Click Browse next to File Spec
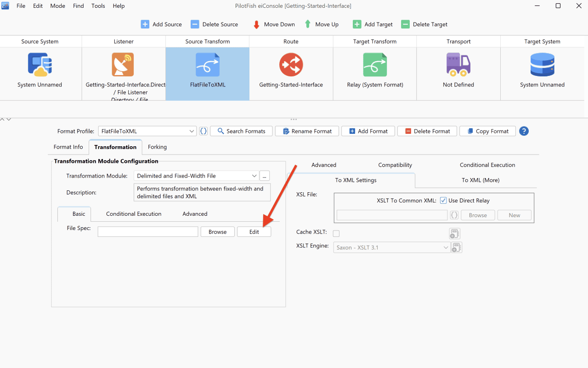 point(218,232)
